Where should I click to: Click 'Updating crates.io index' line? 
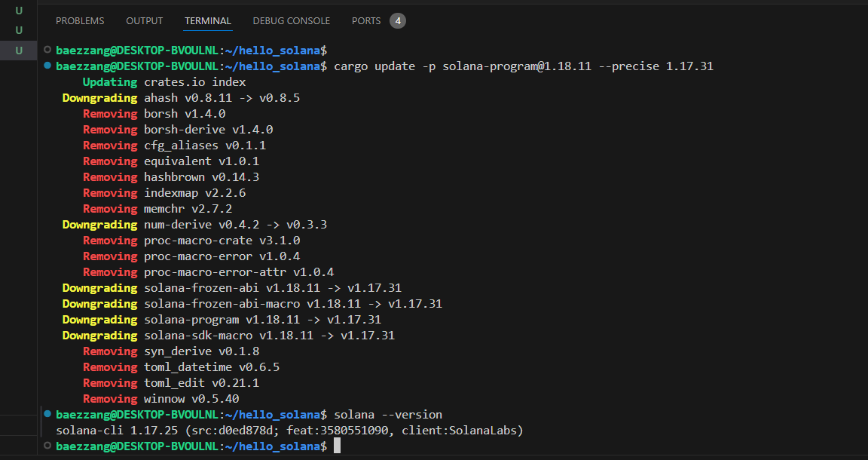pyautogui.click(x=164, y=82)
